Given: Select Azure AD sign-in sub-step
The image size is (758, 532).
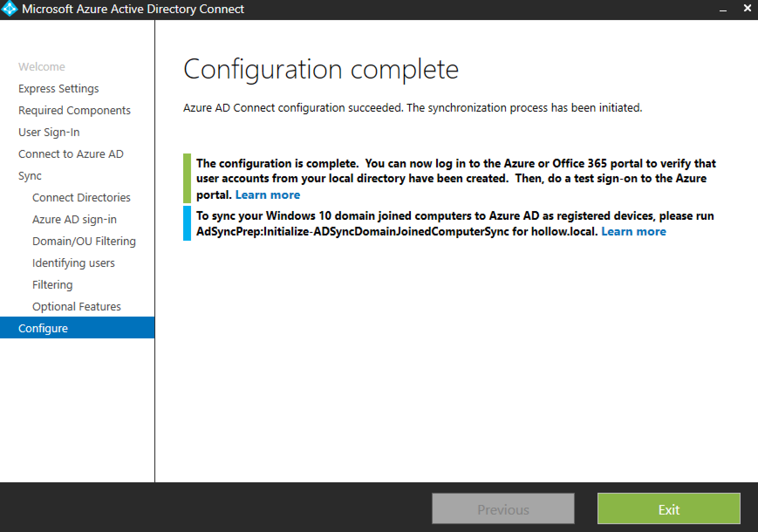Looking at the screenshot, I should click(x=74, y=219).
